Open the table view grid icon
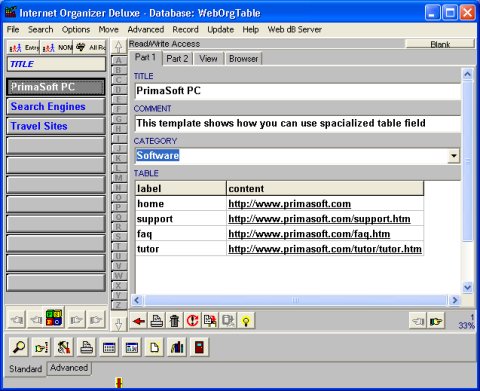Image resolution: width=480 pixels, height=391 pixels. click(x=109, y=347)
